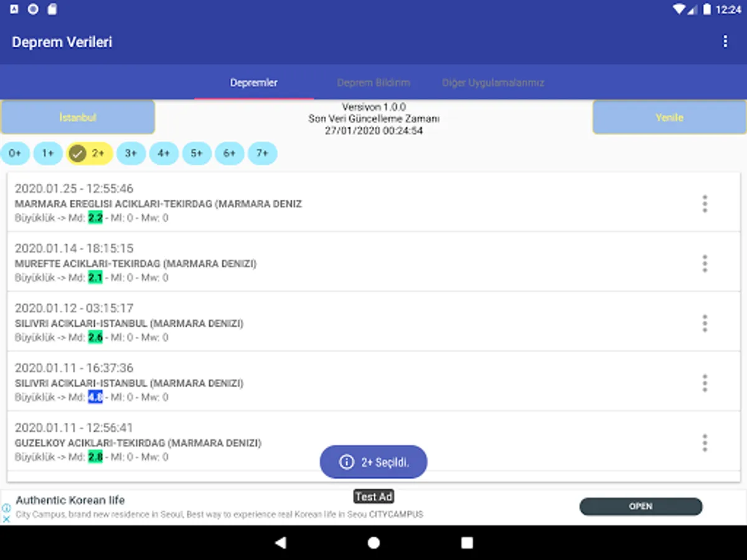Screen dimensions: 747x560
Task: Open the ad info icon
Action: pyautogui.click(x=6, y=508)
